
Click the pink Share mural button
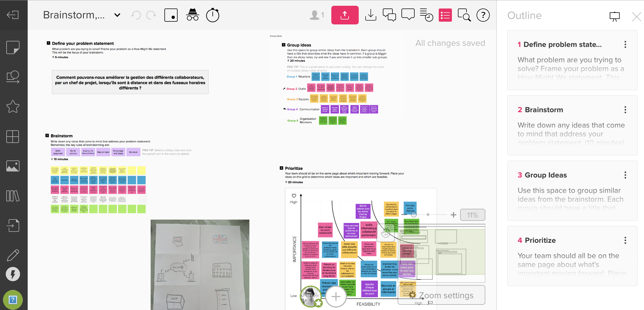point(344,15)
